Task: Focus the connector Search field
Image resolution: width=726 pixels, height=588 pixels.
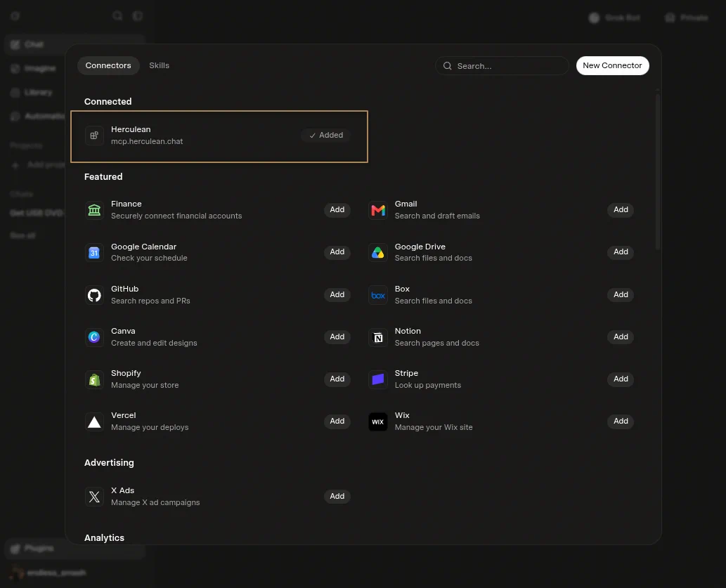Action: pos(502,66)
